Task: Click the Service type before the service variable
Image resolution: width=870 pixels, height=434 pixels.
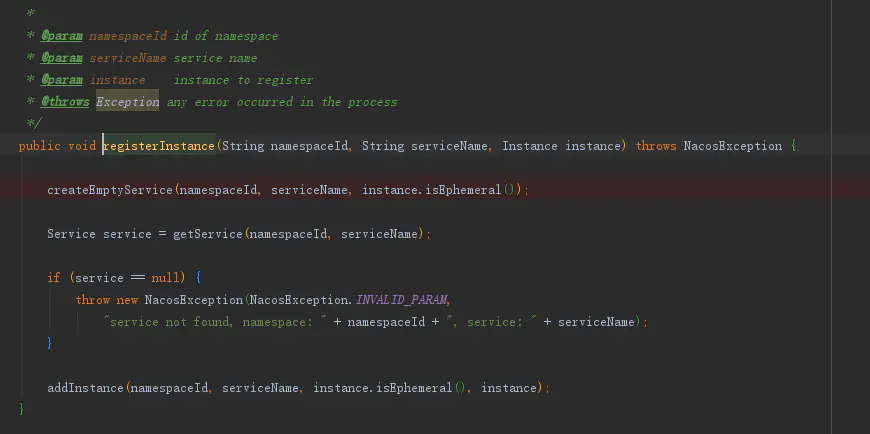Action: [71, 234]
